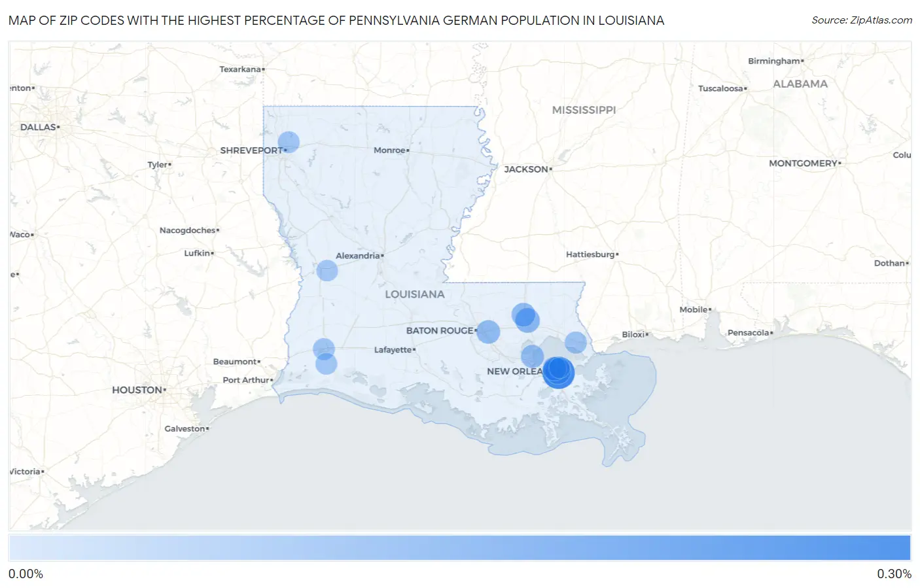The width and height of the screenshot is (920, 588).
Task: Click the bubble just below Alexandria
Action: point(327,270)
